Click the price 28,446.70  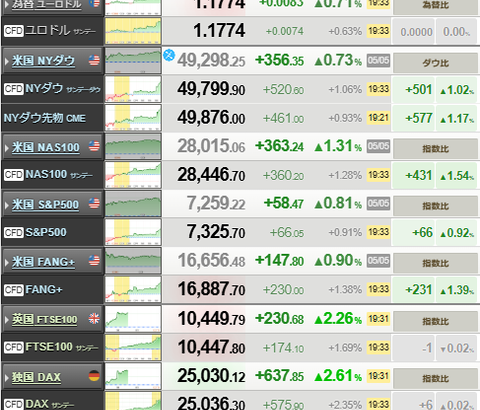211,175
